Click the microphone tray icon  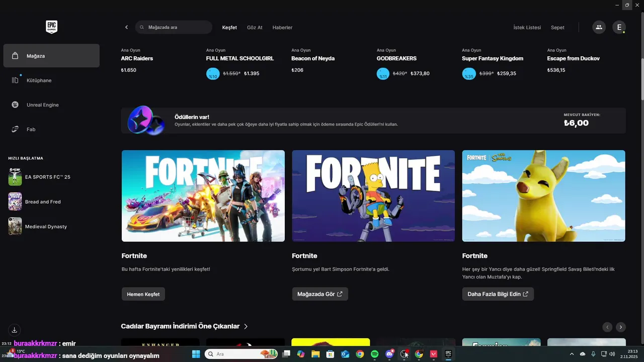(593, 354)
